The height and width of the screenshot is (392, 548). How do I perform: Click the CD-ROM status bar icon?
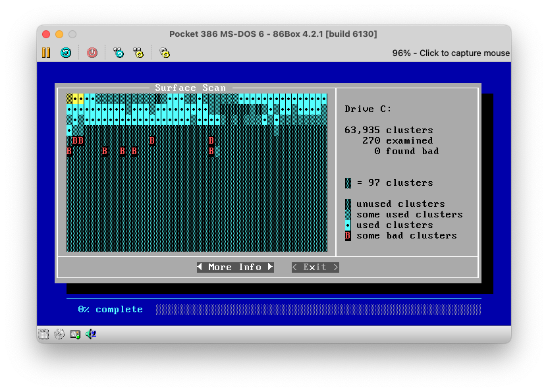(x=59, y=334)
